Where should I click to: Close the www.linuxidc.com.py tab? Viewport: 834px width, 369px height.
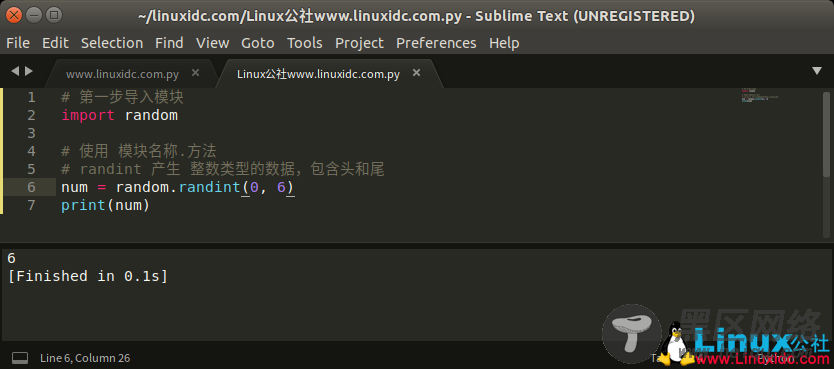point(195,73)
